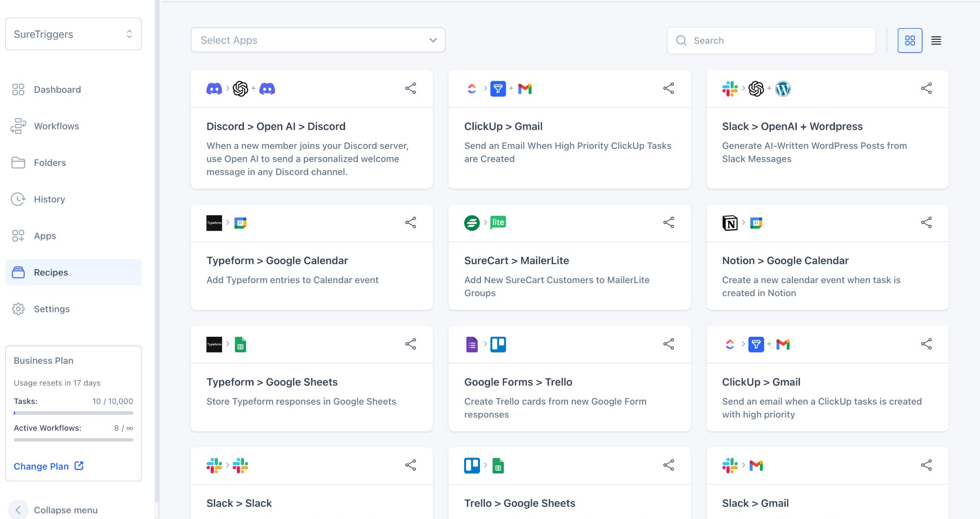980x519 pixels.
Task: Click the Apps sidebar icon
Action: point(18,236)
